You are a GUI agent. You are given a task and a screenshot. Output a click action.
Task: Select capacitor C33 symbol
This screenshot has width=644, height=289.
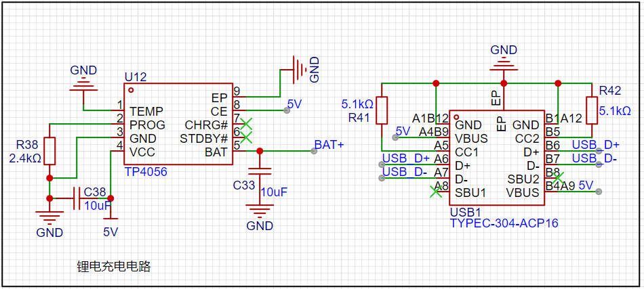pos(259,171)
